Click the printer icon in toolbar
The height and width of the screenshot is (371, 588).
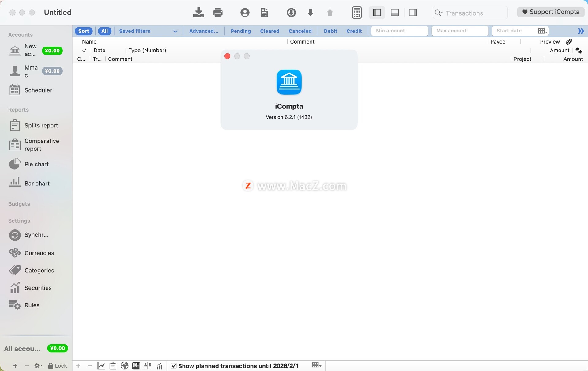[x=218, y=13]
